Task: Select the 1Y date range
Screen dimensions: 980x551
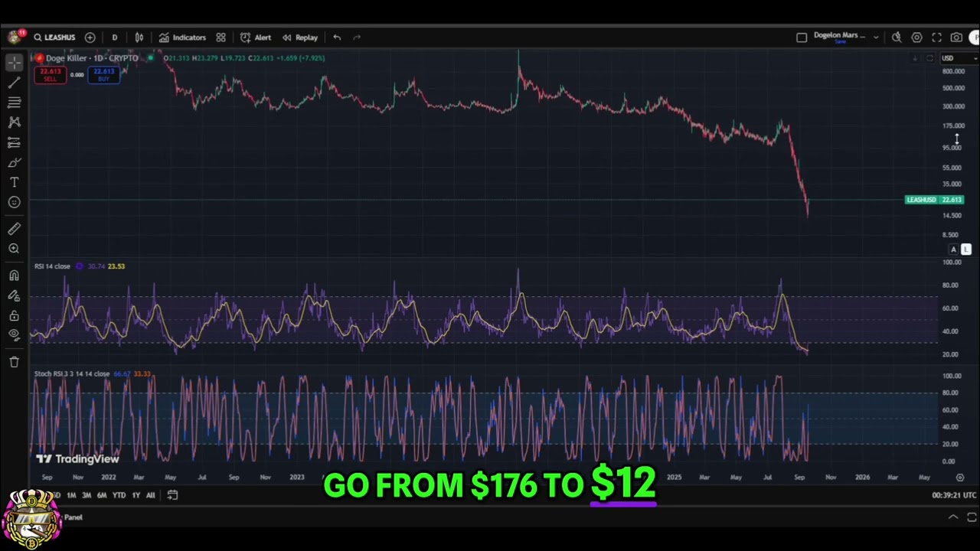Action: point(136,495)
